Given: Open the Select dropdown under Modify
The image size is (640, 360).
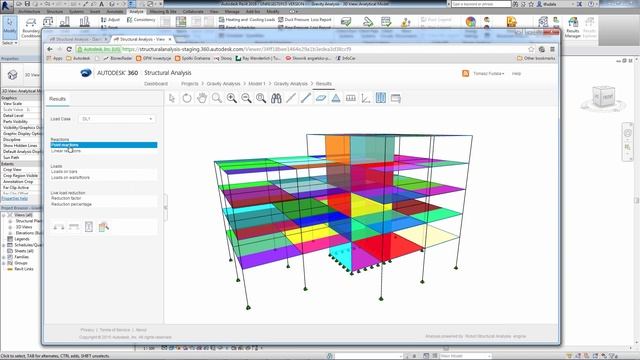Looking at the screenshot, I should coord(10,43).
